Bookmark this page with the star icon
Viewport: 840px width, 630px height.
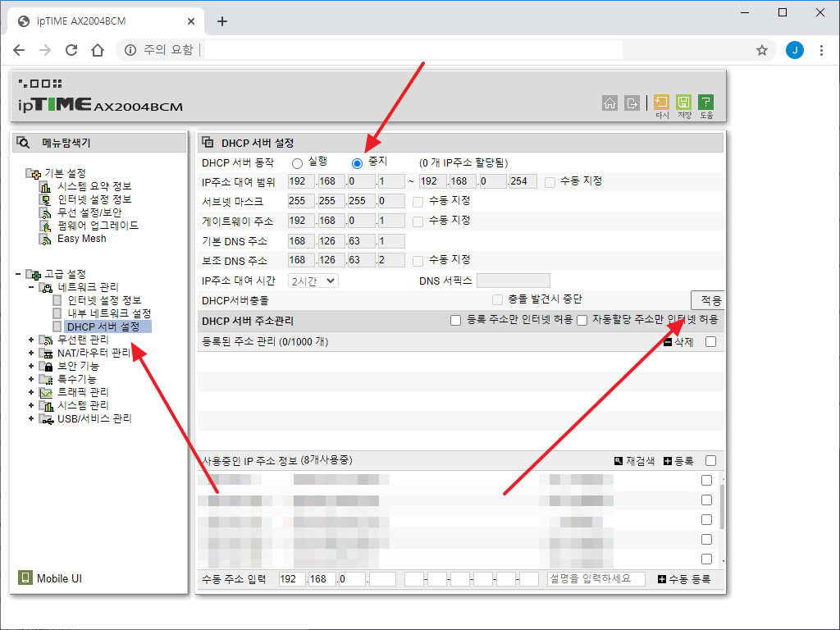click(761, 50)
